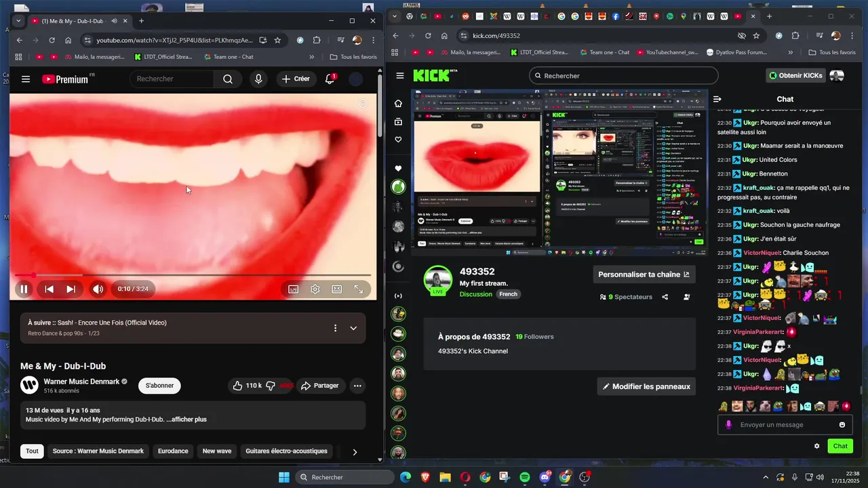Open new tab in the Kick browser window

(x=769, y=16)
